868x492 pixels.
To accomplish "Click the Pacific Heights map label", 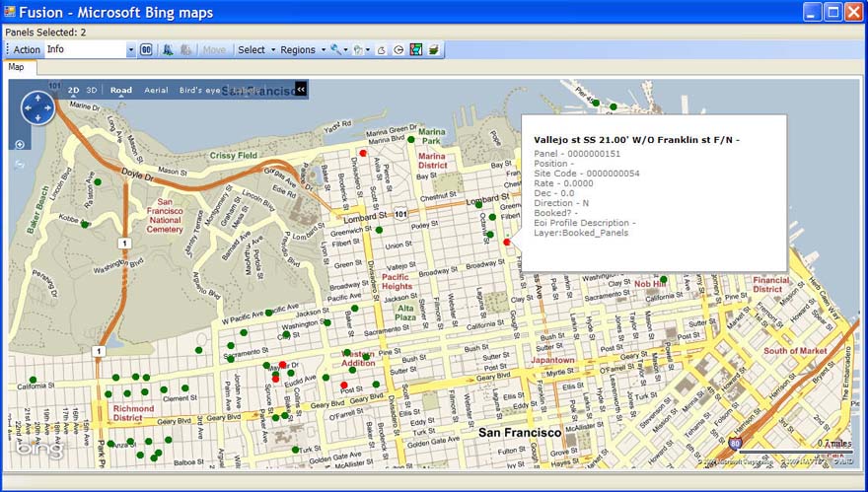I will point(397,282).
